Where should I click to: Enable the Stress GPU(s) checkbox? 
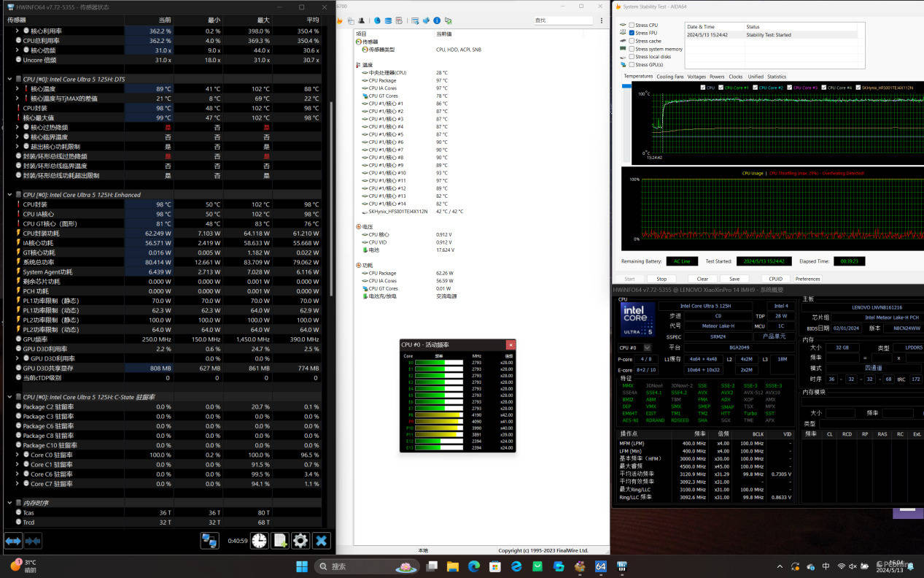point(632,65)
